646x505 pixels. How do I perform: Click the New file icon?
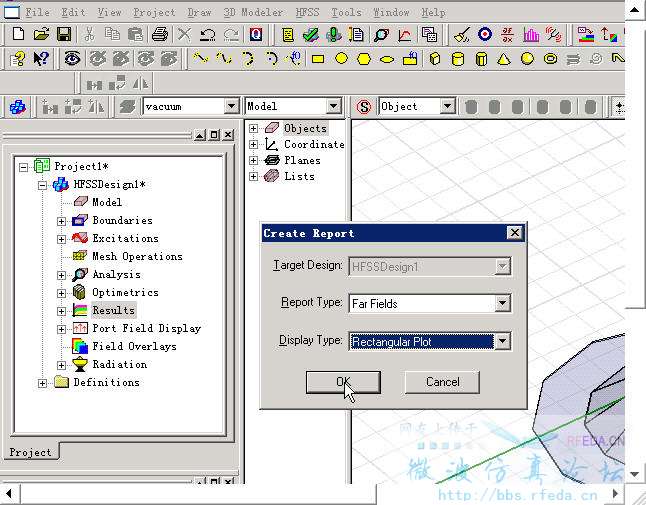click(18, 34)
